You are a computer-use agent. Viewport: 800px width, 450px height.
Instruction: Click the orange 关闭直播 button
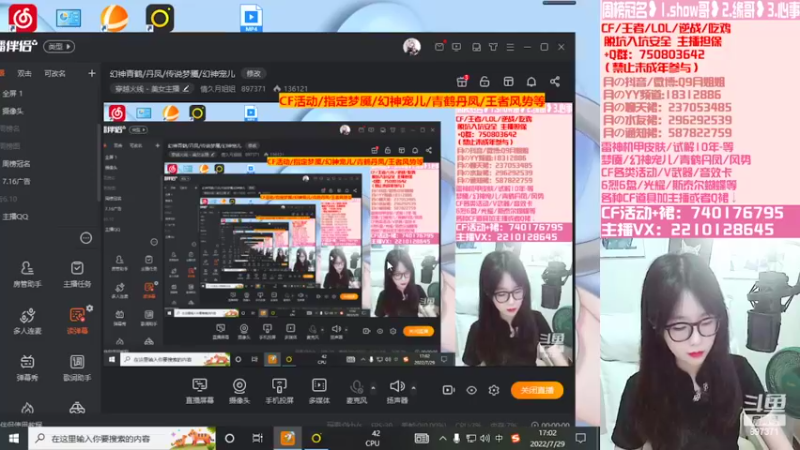click(x=537, y=390)
